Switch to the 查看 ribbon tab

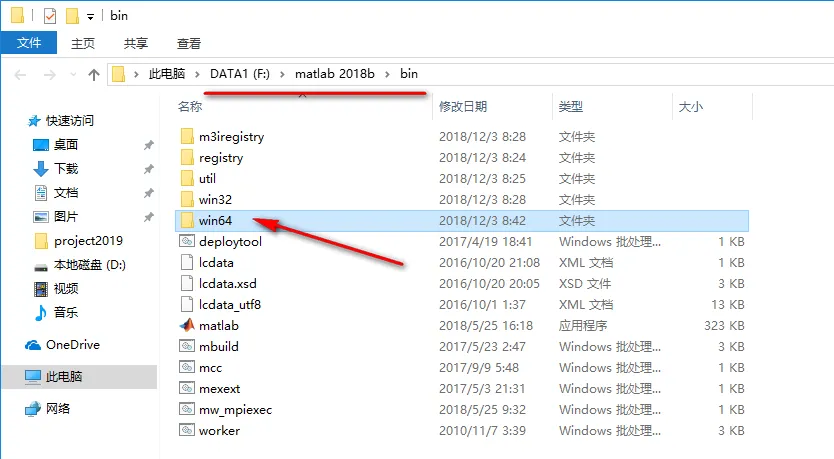(189, 43)
